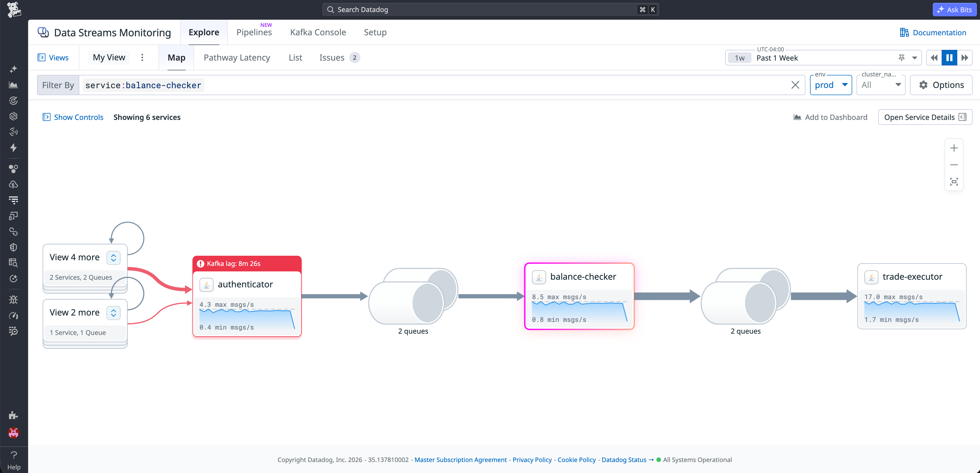Switch to the List tab
The width and height of the screenshot is (980, 473).
(x=295, y=58)
